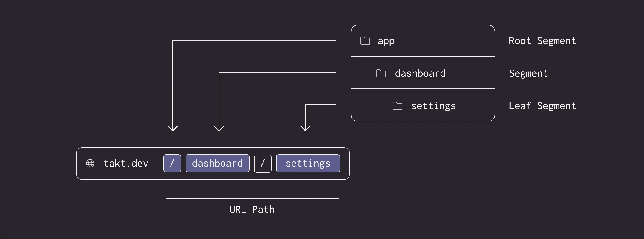Click the folder icon beside dashboard
644x239 pixels.
pos(381,73)
